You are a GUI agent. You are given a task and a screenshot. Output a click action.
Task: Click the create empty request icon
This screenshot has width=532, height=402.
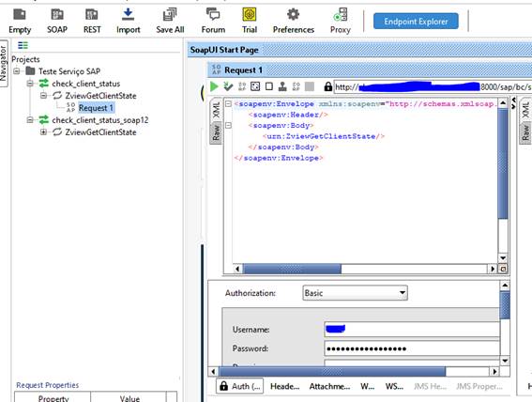click(x=255, y=86)
